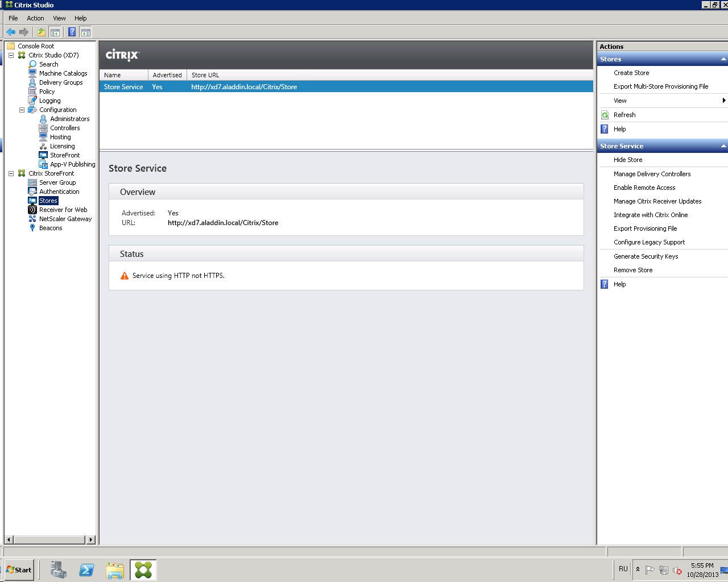
Task: Select the Receiver for Web icon
Action: pos(32,210)
